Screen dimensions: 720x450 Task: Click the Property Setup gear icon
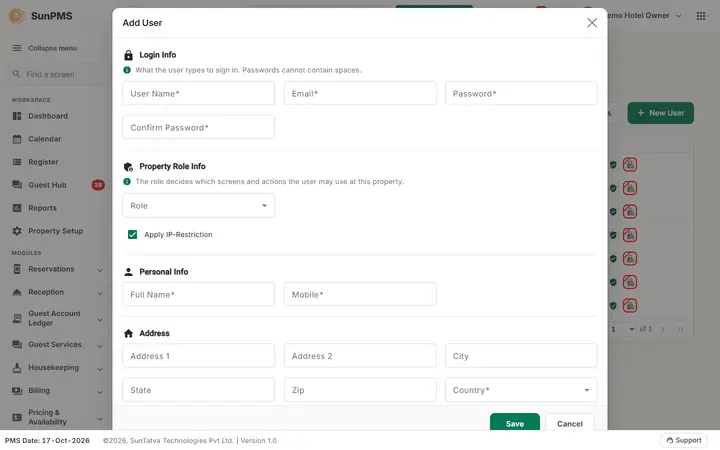pos(17,231)
